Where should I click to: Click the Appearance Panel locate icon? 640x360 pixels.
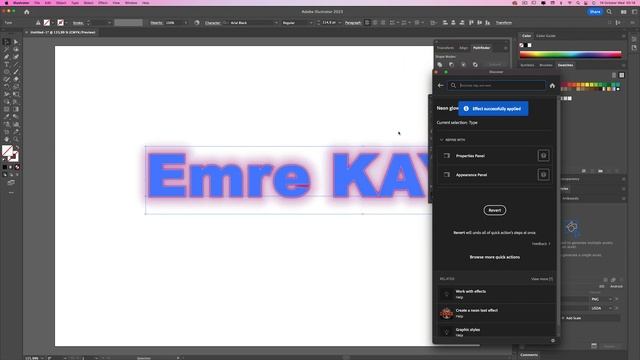tap(543, 175)
